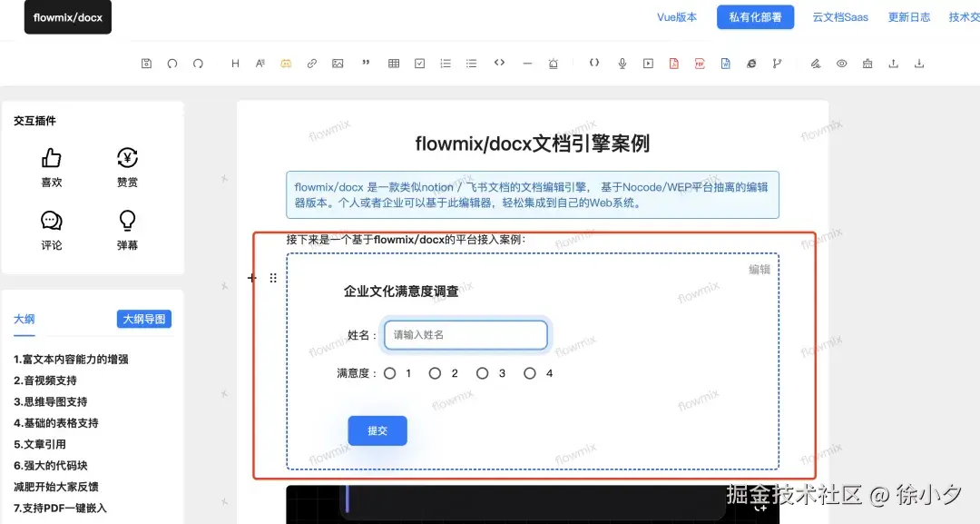Switch to the 私有化部署 tab

(755, 16)
